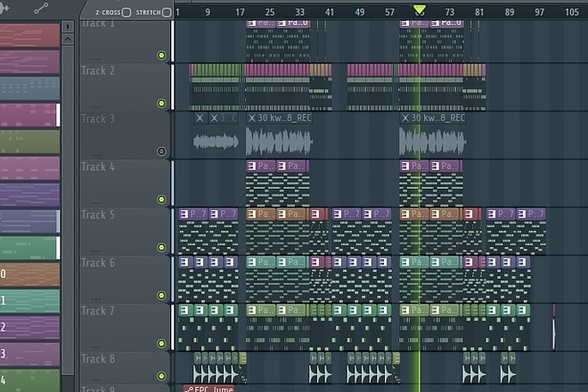
Task: Select the orange pattern labeled 0
Action: 29,274
